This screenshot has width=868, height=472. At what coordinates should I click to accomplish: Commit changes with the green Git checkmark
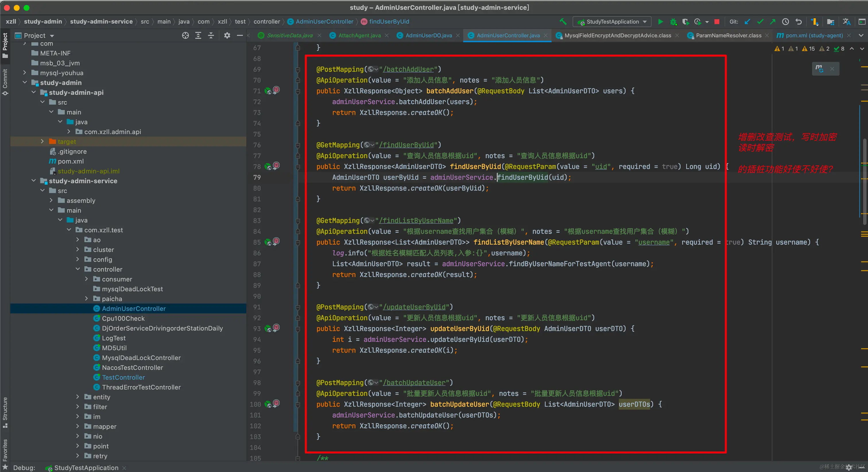pyautogui.click(x=760, y=22)
